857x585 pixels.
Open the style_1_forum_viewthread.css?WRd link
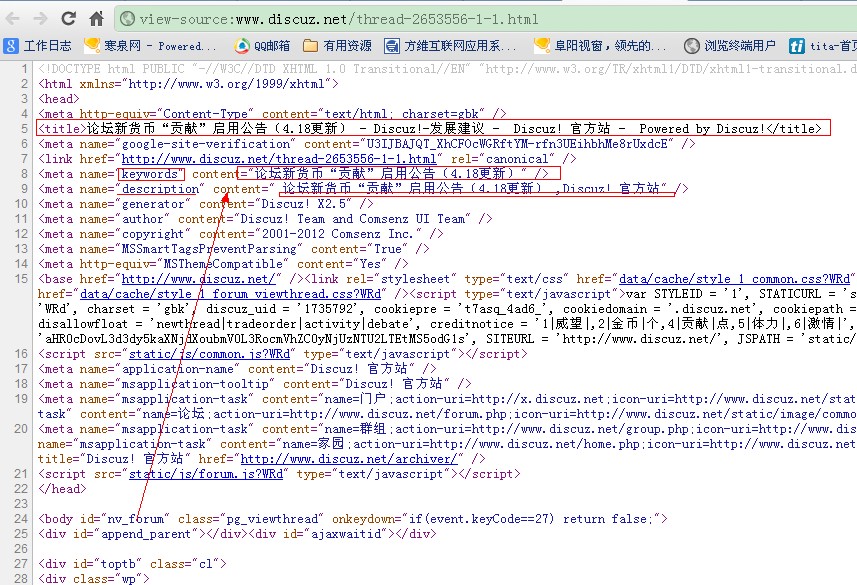pos(231,294)
